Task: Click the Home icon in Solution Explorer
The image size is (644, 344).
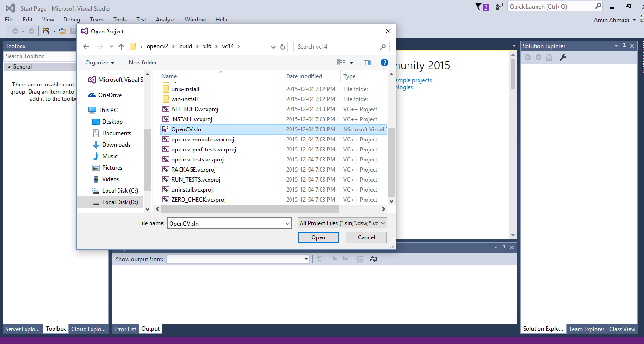Action: (x=549, y=57)
